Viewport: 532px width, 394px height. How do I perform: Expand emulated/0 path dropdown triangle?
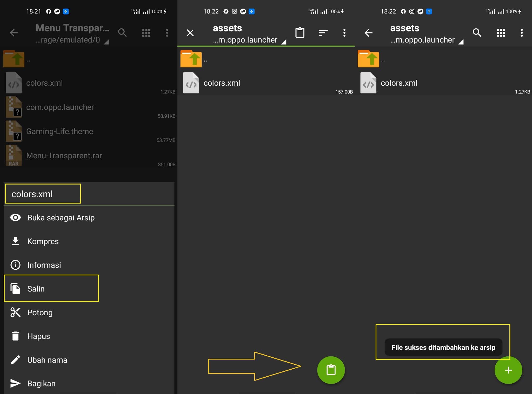pos(107,42)
